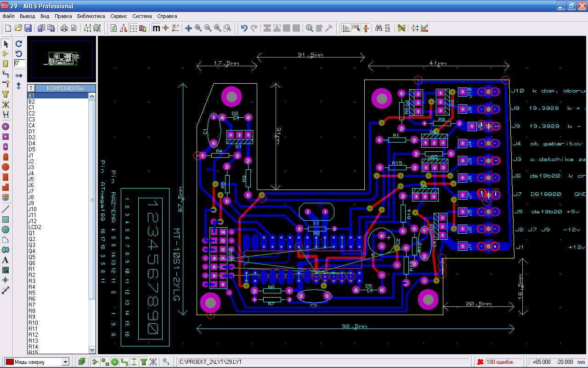
Task: Open the layer selector 'Медь сверху' dropdown
Action: [65, 362]
